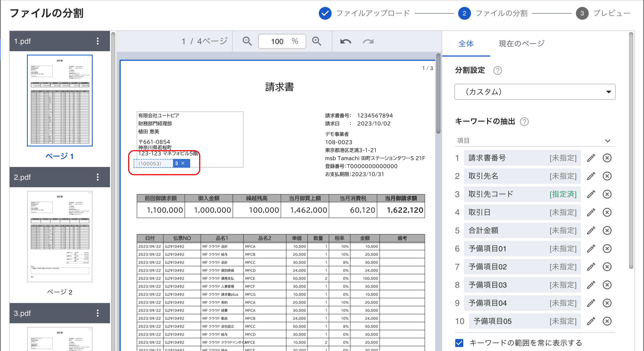Screen dimensions: 644x351
Task: Click pencil icon for 合計金額
Action: click(x=591, y=230)
